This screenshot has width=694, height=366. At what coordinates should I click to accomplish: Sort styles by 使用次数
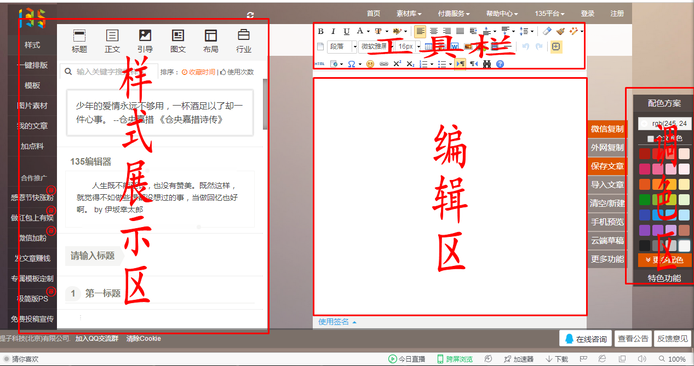(237, 72)
